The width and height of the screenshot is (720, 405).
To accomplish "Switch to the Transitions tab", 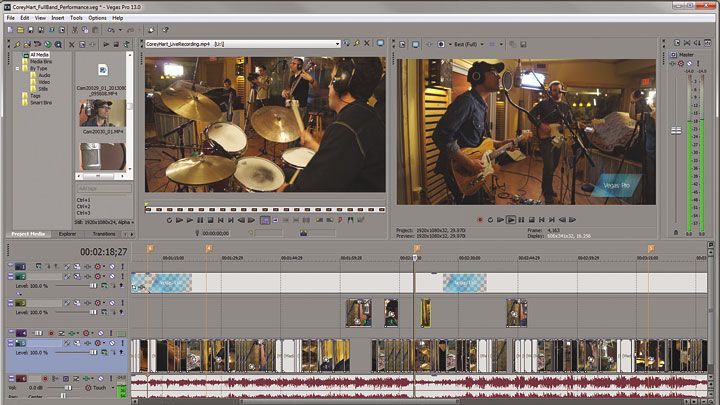I will click(104, 233).
